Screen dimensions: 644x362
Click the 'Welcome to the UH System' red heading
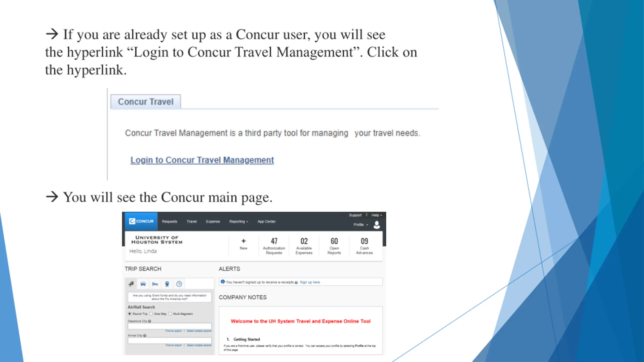[x=301, y=321]
